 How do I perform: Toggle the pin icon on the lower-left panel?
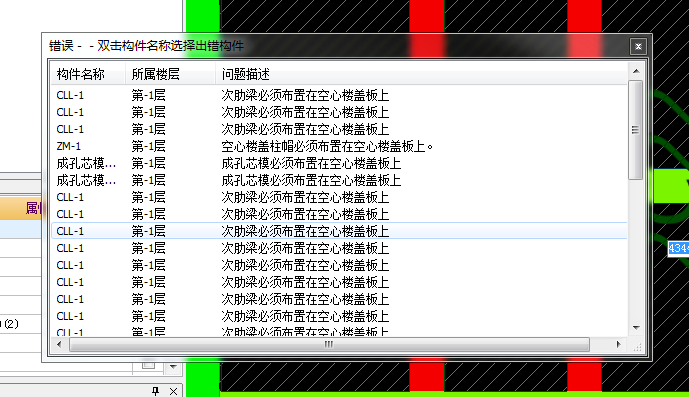pyautogui.click(x=155, y=391)
